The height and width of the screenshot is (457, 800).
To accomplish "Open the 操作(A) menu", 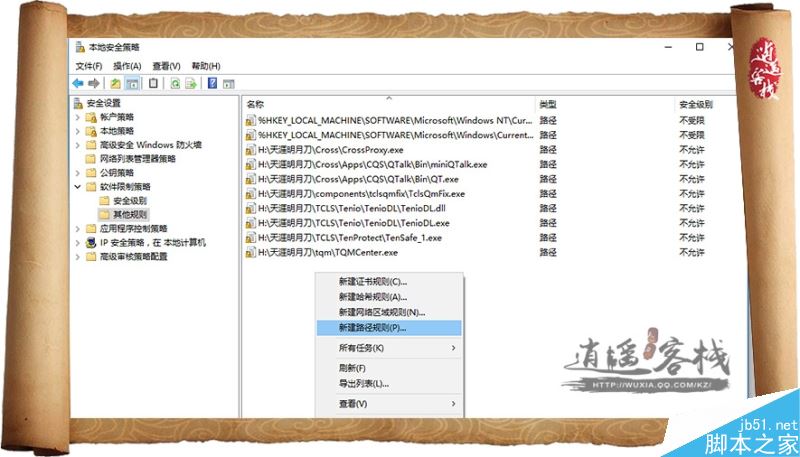I will [127, 66].
